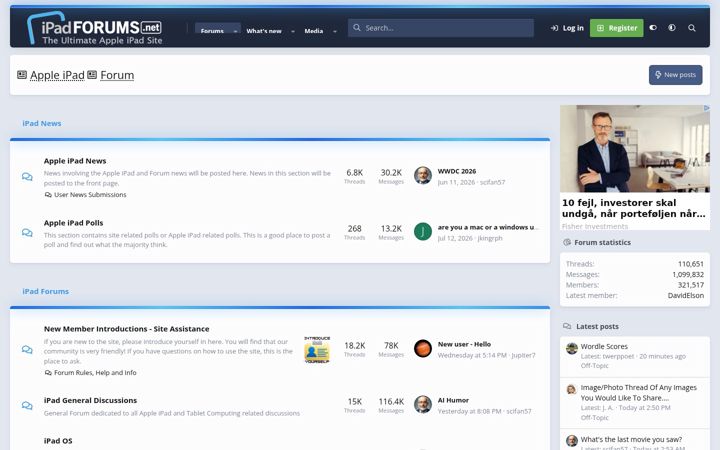Click the header search magnifier icon

(692, 28)
